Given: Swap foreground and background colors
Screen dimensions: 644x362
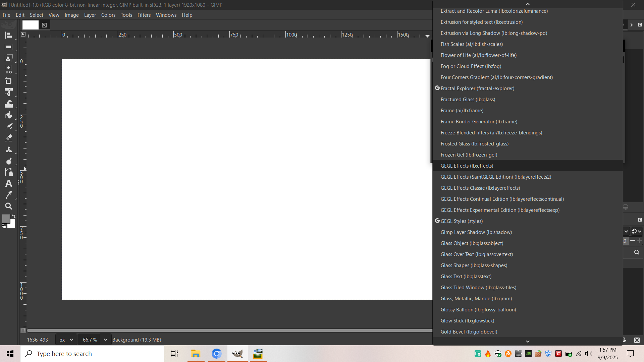Looking at the screenshot, I should (x=14, y=216).
